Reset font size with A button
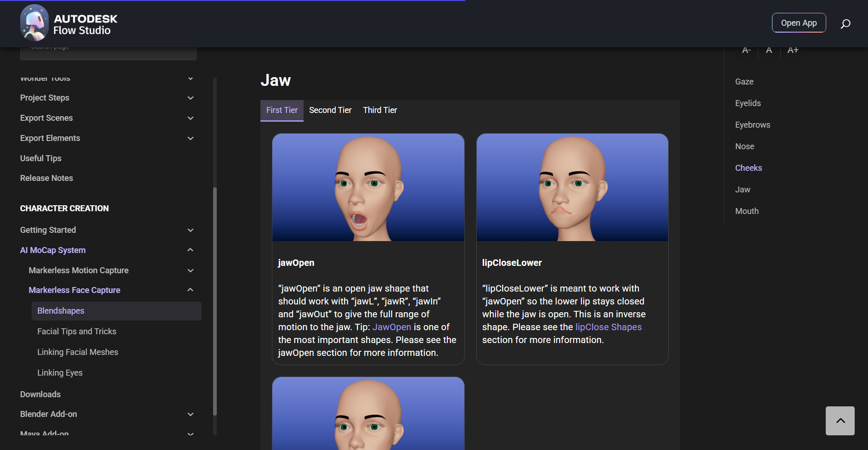This screenshot has width=868, height=450. pos(769,51)
